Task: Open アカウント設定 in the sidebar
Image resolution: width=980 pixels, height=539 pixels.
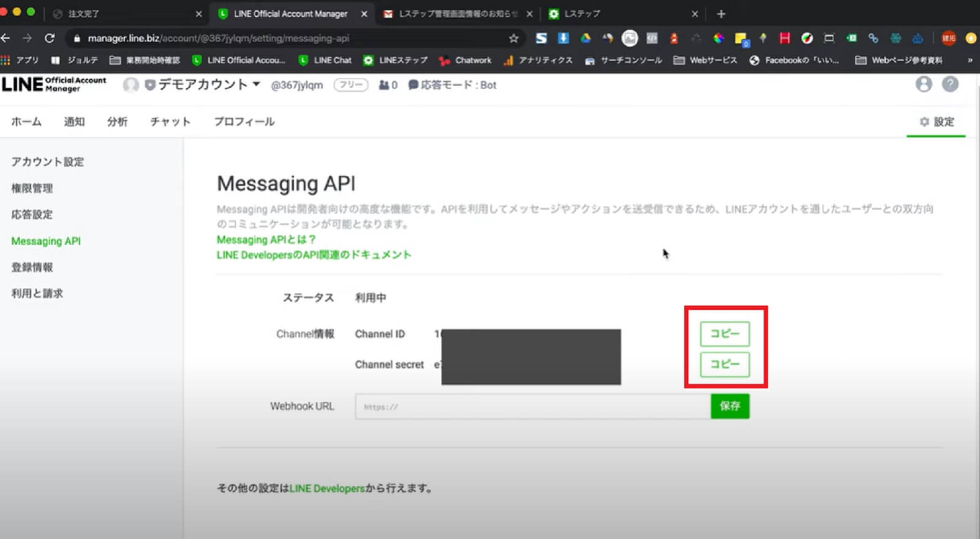Action: (48, 162)
